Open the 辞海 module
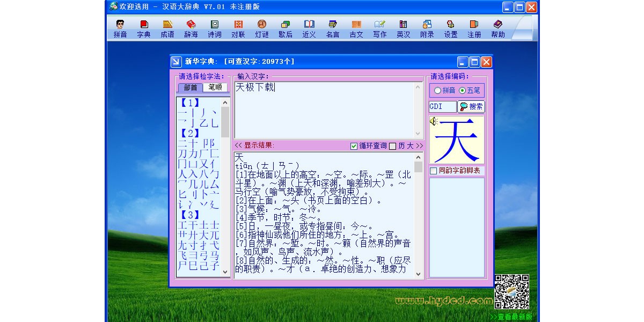Image resolution: width=644 pixels, height=322 pixels. pyautogui.click(x=191, y=29)
